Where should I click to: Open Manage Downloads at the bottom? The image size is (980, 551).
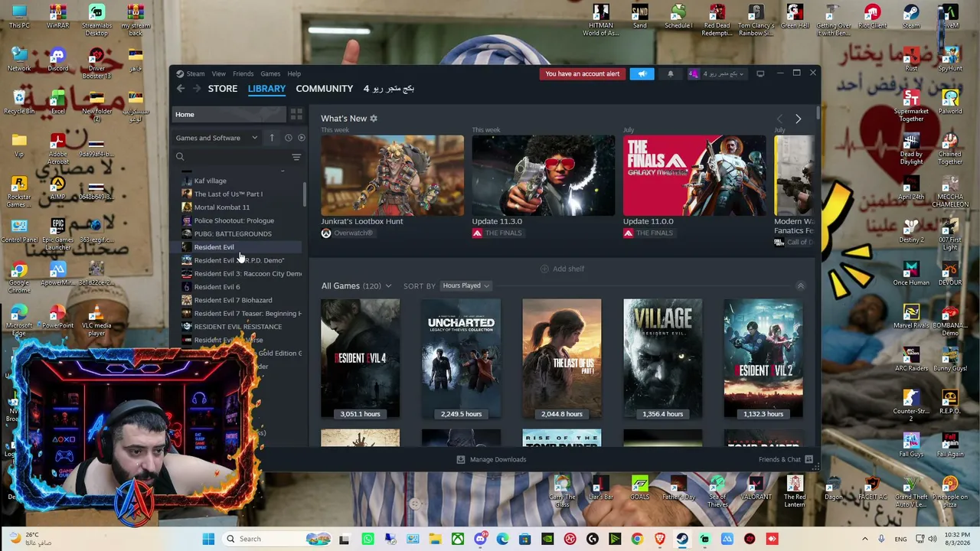click(491, 459)
